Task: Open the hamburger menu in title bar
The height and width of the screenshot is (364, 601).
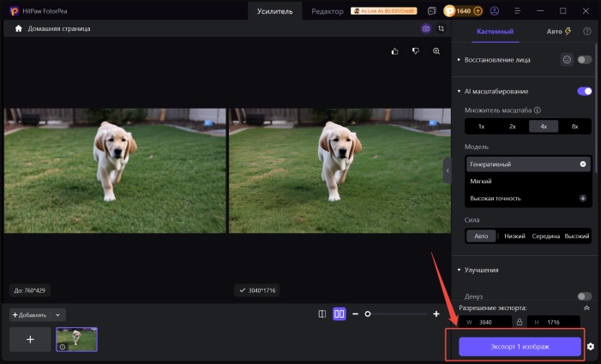Action: click(518, 11)
